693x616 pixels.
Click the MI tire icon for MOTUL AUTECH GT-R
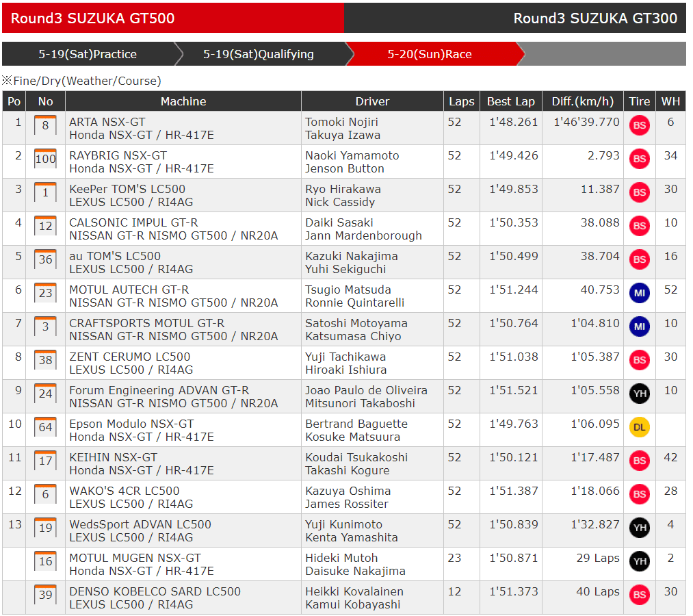(639, 294)
